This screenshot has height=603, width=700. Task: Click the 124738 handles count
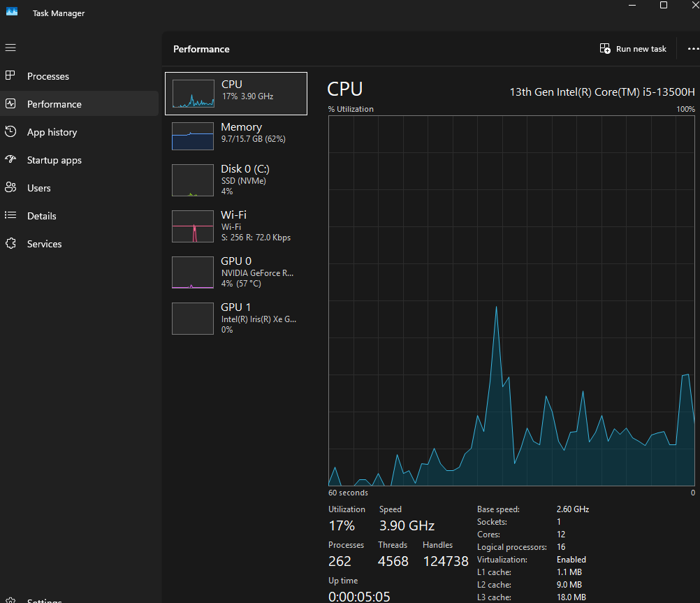tap(446, 562)
